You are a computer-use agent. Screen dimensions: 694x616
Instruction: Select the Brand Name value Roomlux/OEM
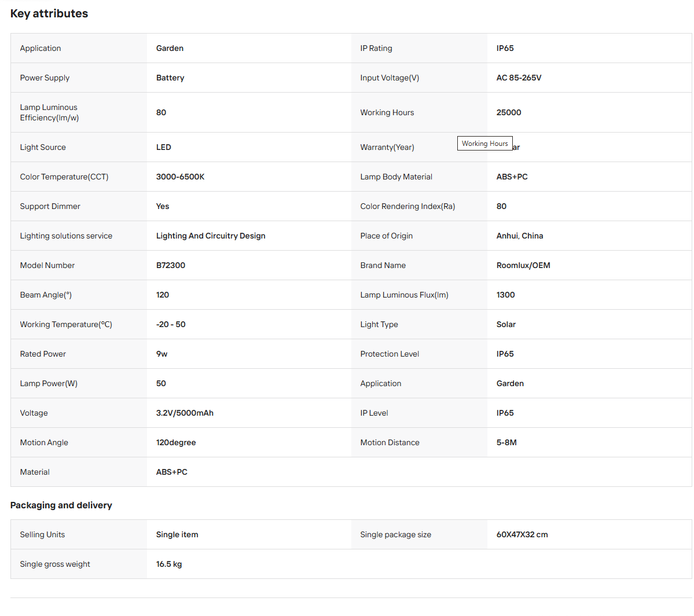tap(523, 265)
